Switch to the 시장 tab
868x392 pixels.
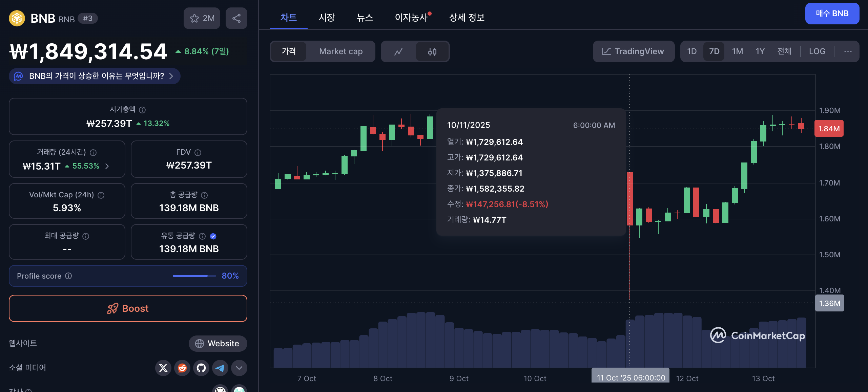(327, 17)
